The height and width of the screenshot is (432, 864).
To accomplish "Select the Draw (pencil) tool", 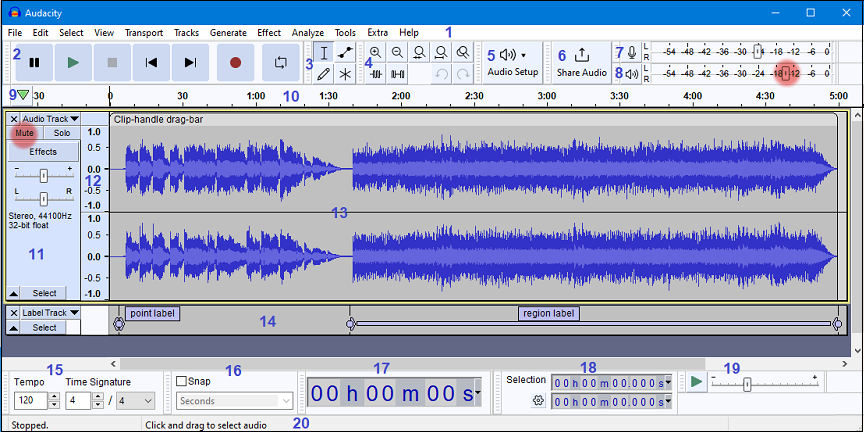I will 324,73.
